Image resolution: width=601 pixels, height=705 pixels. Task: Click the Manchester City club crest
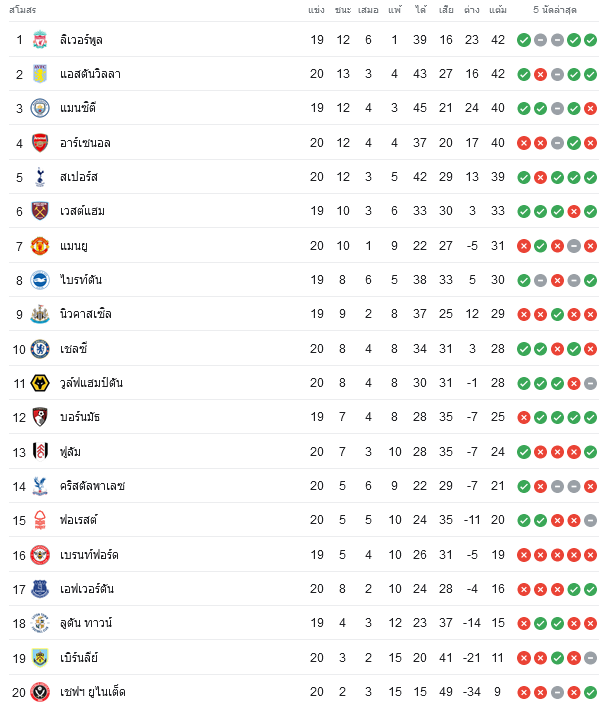40,108
